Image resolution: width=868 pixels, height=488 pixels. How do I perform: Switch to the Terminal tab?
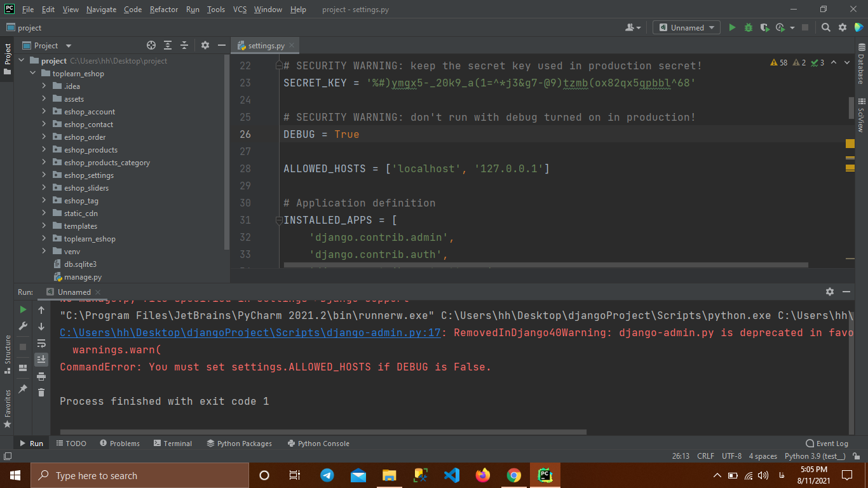[x=172, y=444]
